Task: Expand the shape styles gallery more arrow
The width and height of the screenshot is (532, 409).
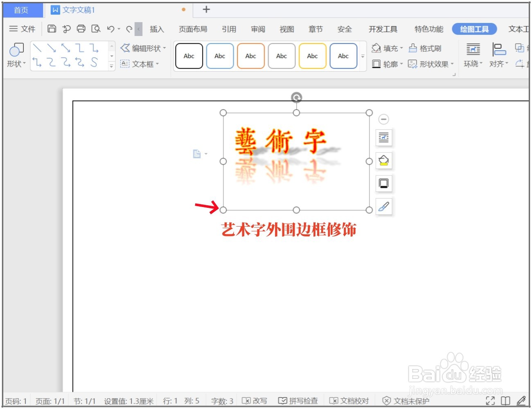Action: (x=363, y=56)
